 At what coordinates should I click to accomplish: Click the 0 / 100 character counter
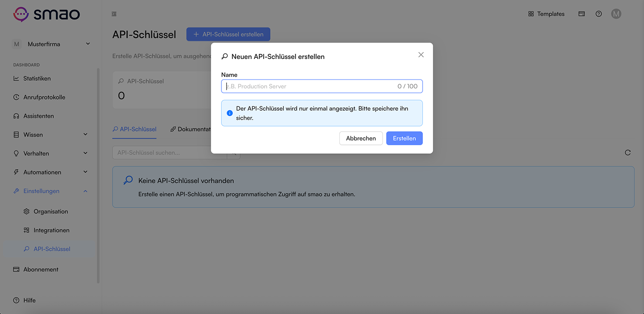(x=408, y=86)
